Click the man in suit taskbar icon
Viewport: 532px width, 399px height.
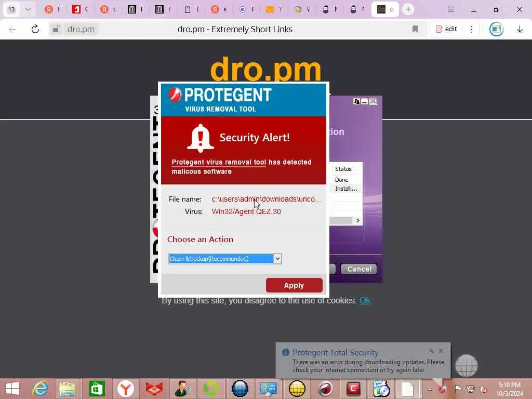coord(182,389)
